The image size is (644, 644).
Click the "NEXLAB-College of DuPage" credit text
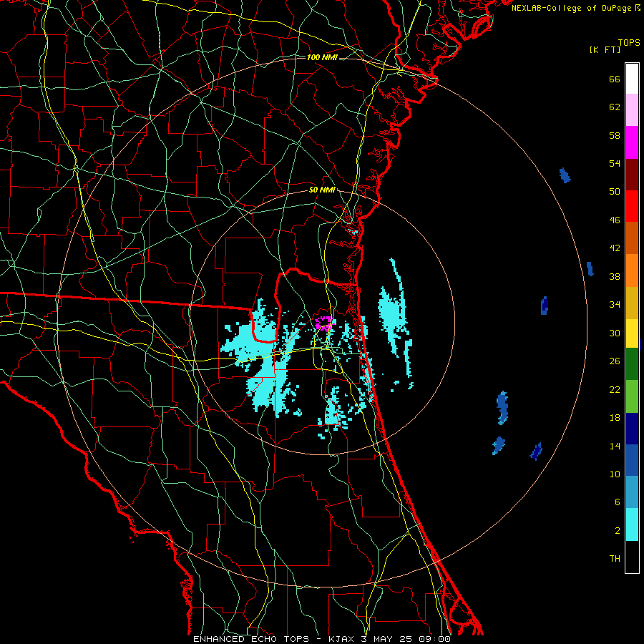(x=572, y=8)
